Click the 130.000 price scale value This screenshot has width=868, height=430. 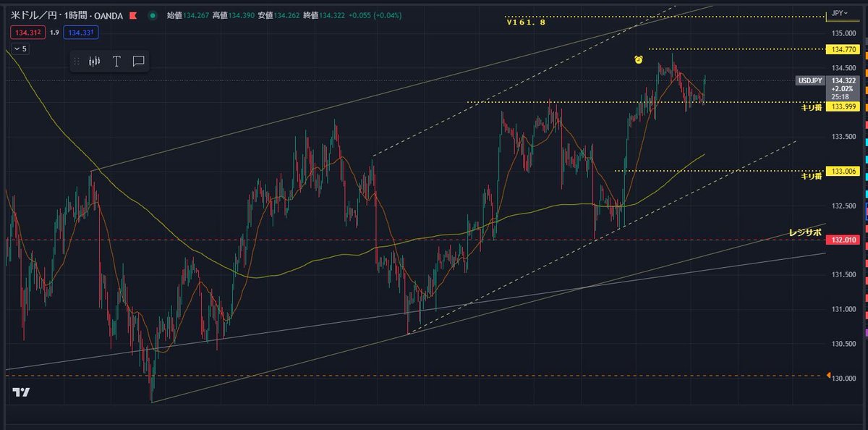(x=844, y=379)
